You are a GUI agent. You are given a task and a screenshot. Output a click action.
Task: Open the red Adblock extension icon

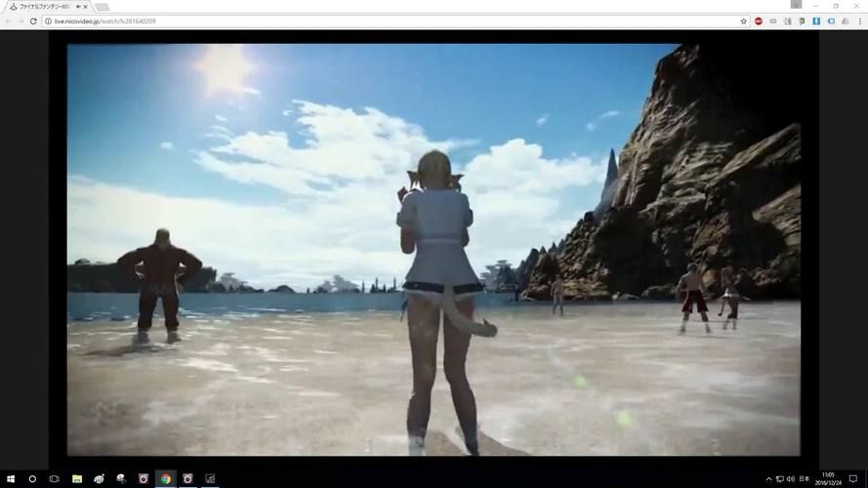pos(759,21)
